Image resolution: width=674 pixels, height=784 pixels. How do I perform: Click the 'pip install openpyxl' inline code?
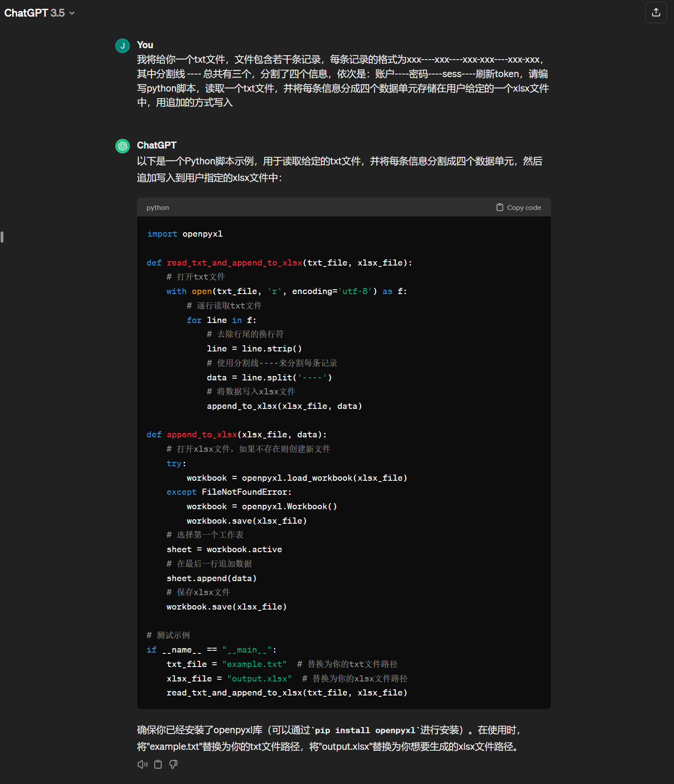[x=365, y=731]
